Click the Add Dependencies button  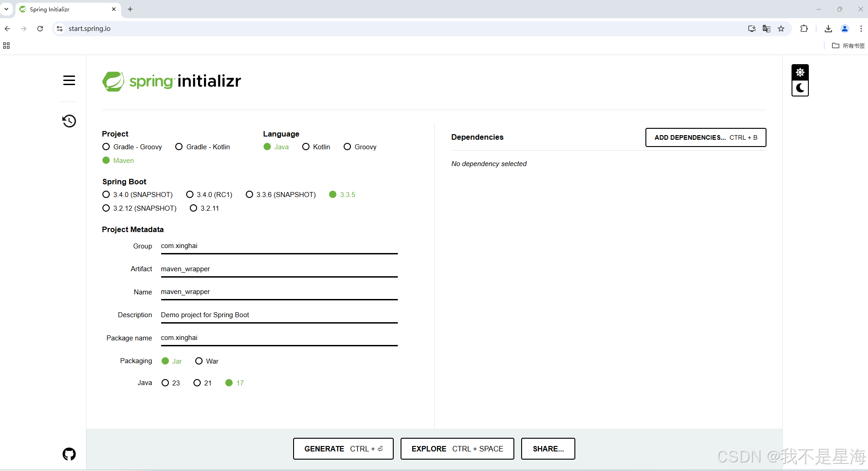pos(706,137)
